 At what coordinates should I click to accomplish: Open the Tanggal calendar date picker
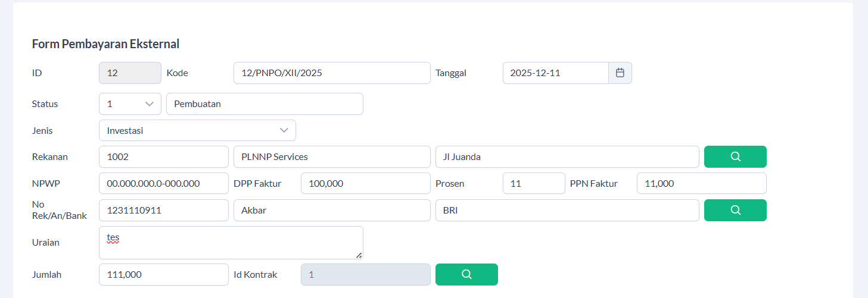[x=620, y=73]
